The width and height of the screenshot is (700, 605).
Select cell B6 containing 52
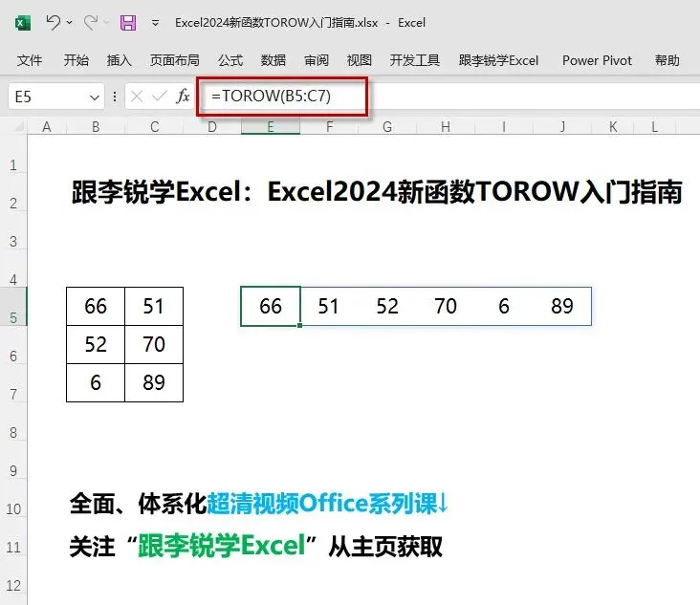pos(96,344)
